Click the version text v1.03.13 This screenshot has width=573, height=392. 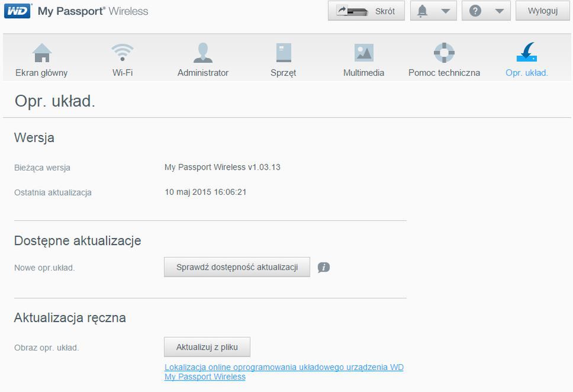264,167
